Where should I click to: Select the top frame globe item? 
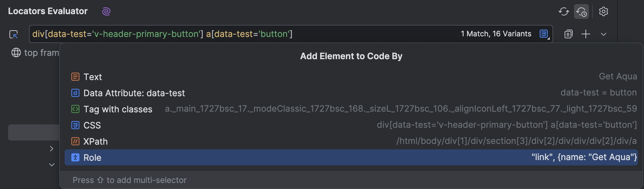tap(35, 53)
